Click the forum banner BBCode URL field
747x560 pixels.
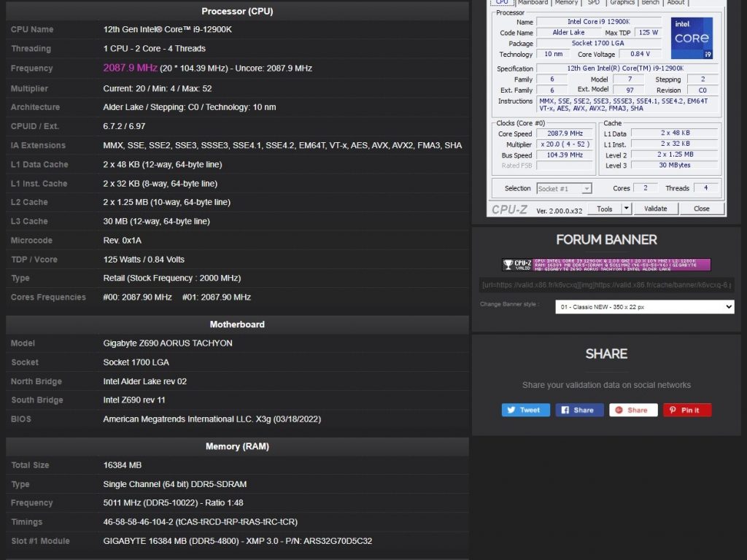[x=606, y=285]
